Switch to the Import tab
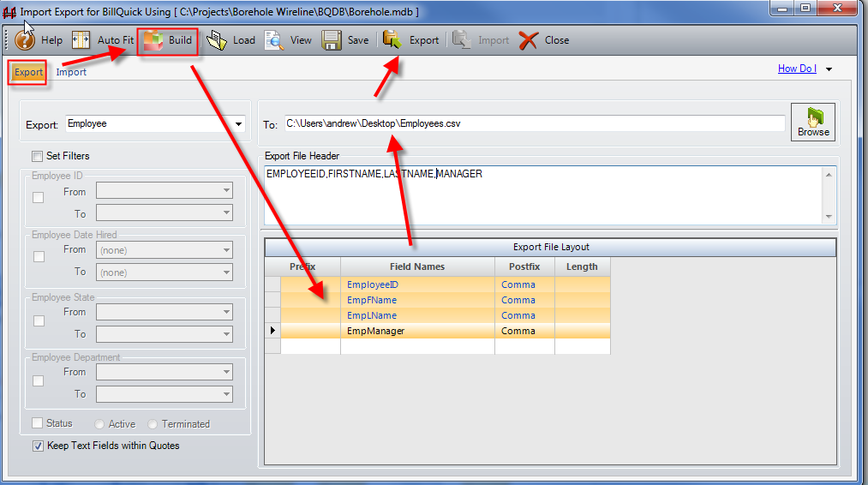The height and width of the screenshot is (485, 868). click(x=71, y=72)
